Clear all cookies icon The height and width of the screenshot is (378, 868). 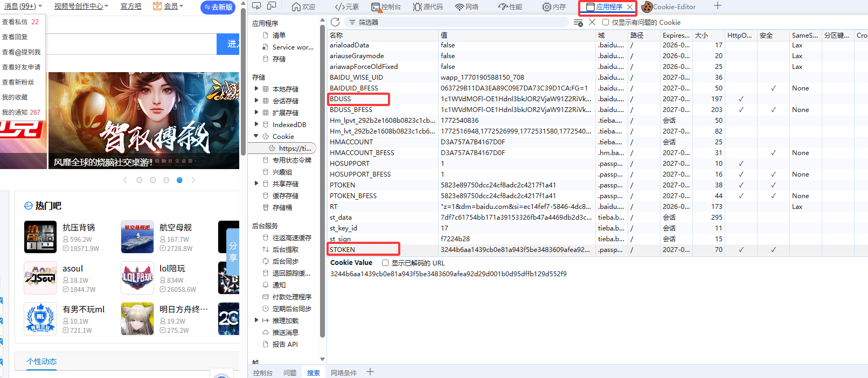pyautogui.click(x=578, y=23)
